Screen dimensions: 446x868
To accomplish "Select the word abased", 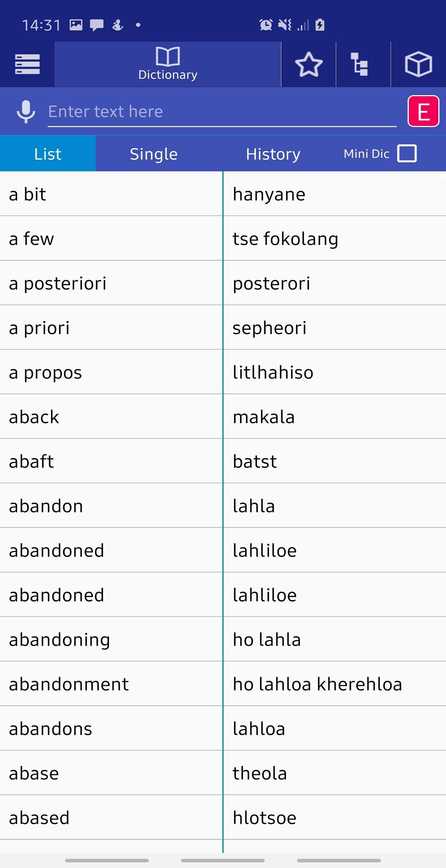I will click(x=39, y=818).
